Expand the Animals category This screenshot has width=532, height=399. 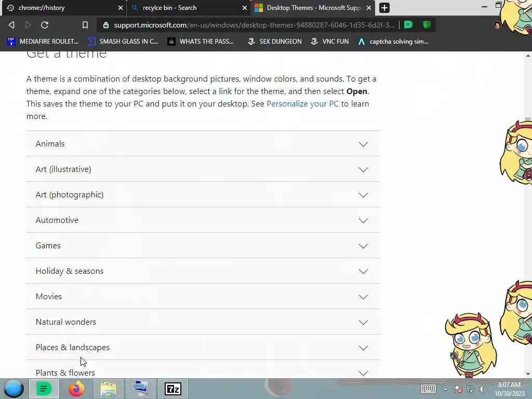point(203,144)
